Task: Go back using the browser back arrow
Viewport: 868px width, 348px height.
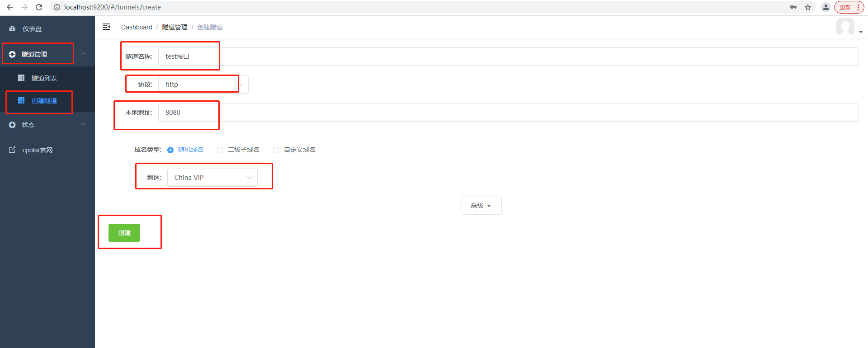Action: 10,7
